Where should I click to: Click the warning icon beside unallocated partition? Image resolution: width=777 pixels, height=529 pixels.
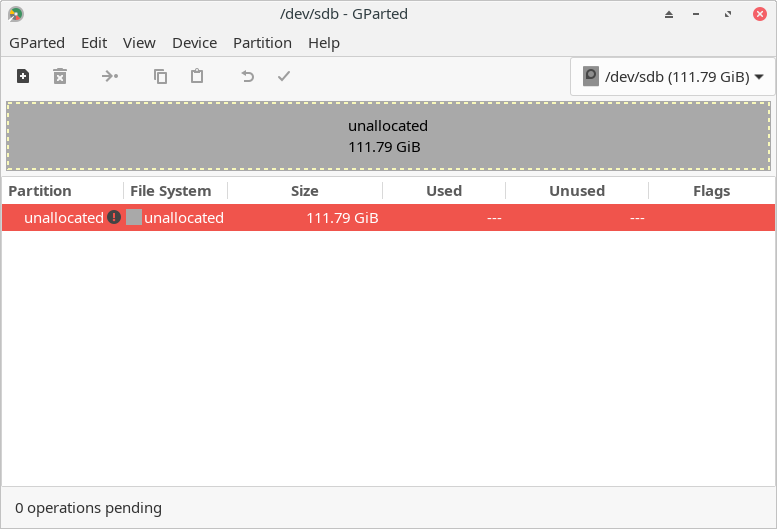114,217
